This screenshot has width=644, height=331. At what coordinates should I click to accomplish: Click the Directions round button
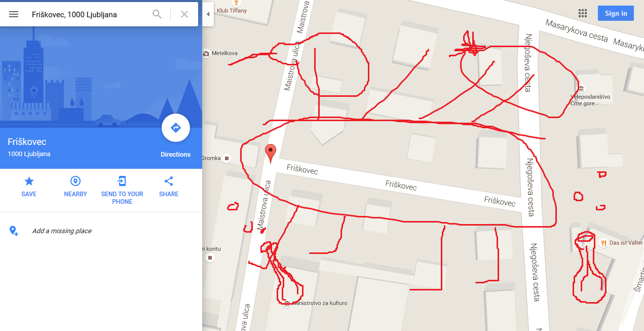pos(176,129)
